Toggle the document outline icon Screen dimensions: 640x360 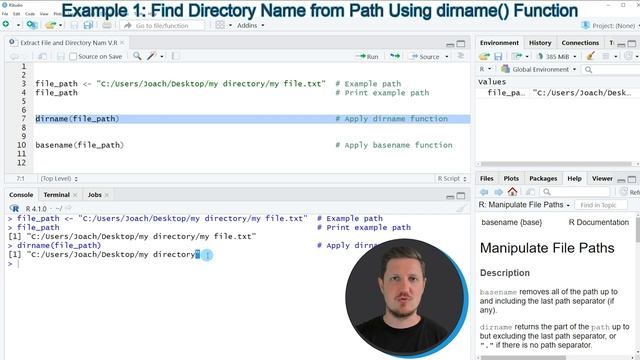point(461,56)
